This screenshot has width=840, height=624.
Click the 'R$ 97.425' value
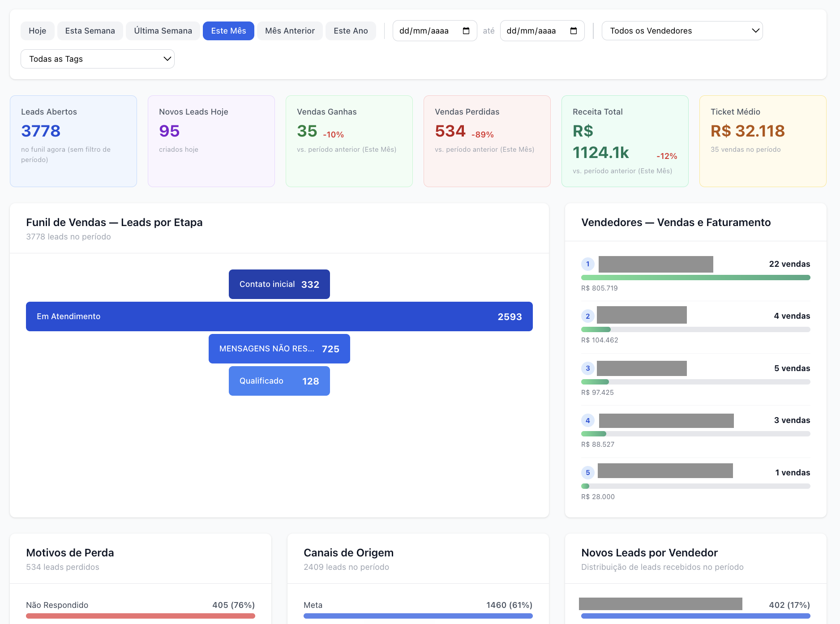coord(597,393)
